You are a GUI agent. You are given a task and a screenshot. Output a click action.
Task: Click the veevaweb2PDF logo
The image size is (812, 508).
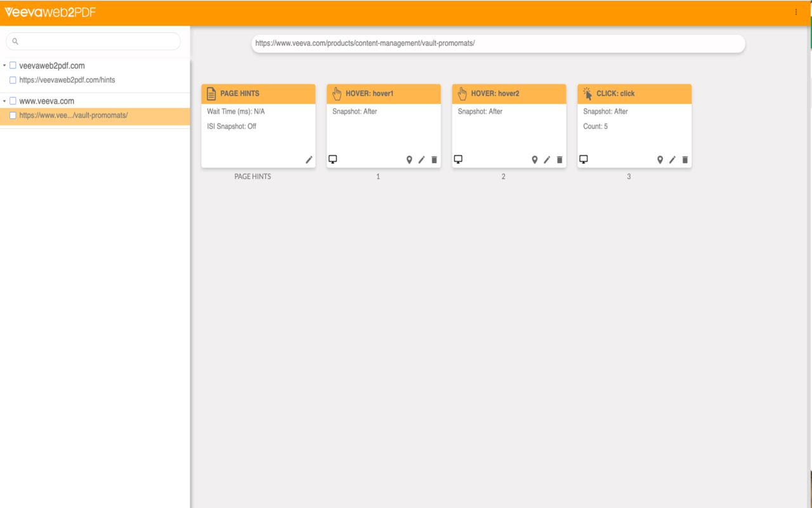pos(51,11)
